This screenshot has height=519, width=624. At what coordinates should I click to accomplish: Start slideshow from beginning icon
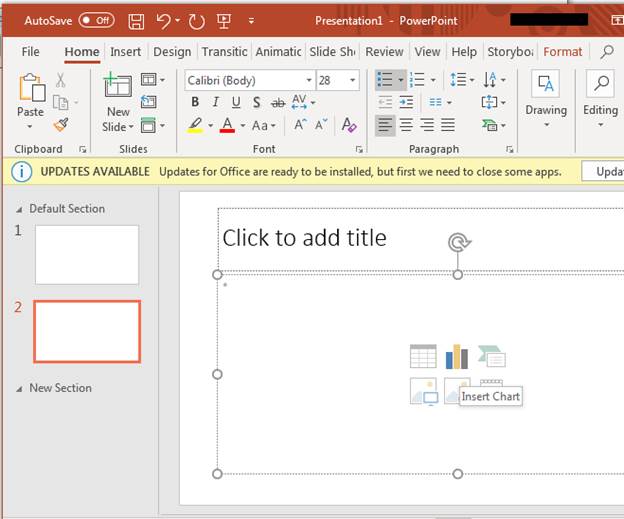point(224,21)
